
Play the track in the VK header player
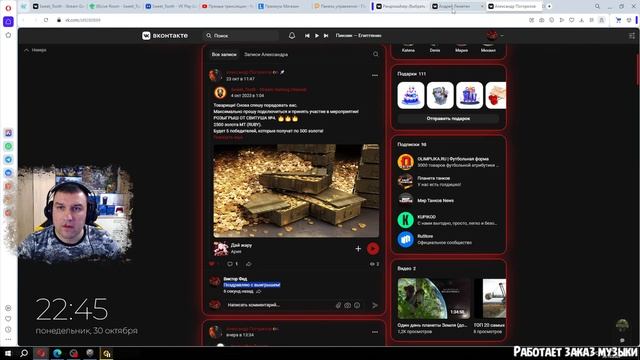(317, 36)
